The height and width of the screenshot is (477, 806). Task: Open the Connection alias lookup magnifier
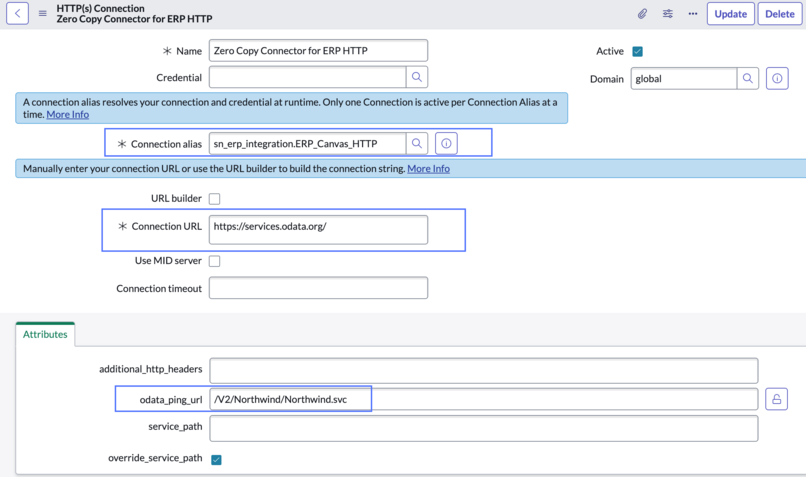(x=417, y=143)
